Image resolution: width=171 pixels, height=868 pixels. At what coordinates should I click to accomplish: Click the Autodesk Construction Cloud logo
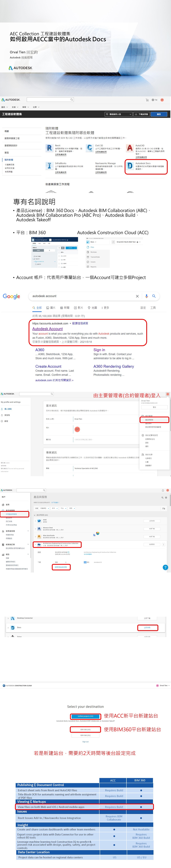tap(17, 685)
